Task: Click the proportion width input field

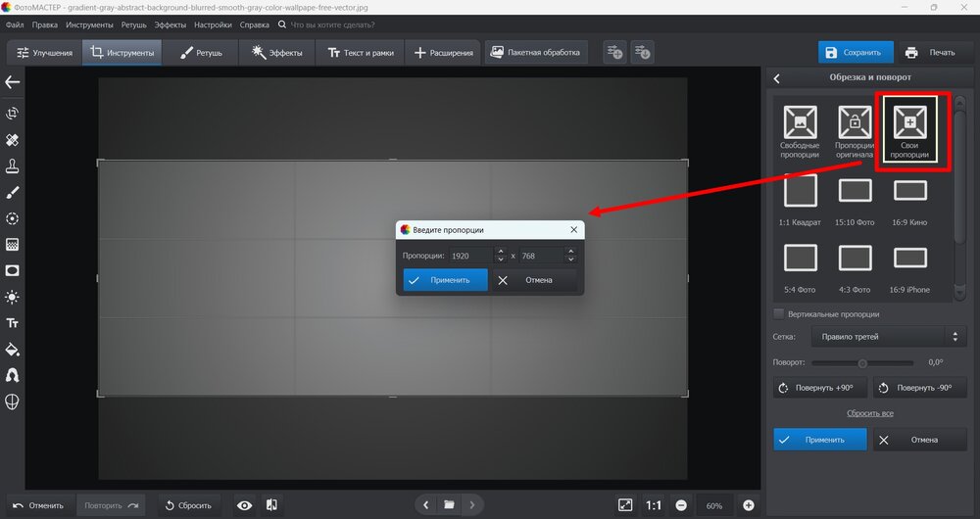Action: click(x=469, y=256)
